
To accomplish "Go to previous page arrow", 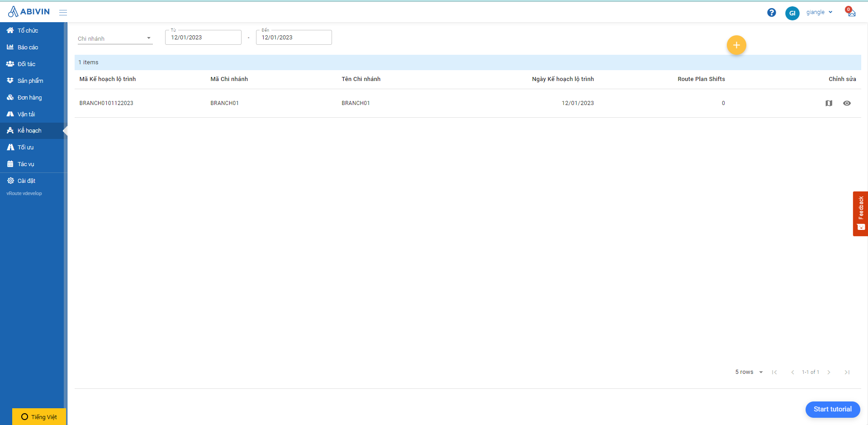I will [x=792, y=372].
